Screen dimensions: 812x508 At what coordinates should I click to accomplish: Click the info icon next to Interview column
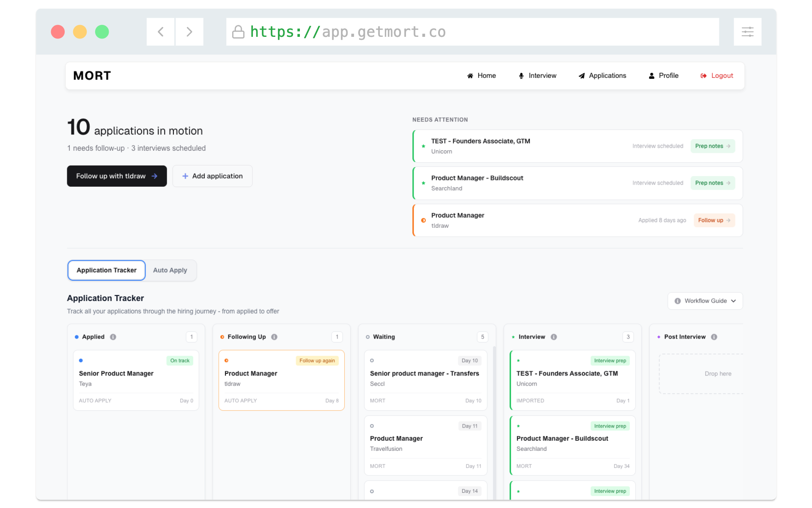pos(554,337)
